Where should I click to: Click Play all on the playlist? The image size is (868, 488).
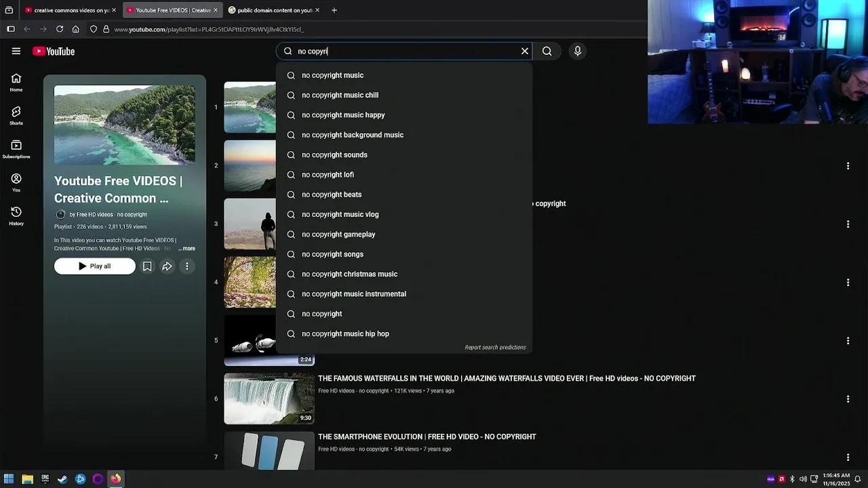pyautogui.click(x=95, y=266)
